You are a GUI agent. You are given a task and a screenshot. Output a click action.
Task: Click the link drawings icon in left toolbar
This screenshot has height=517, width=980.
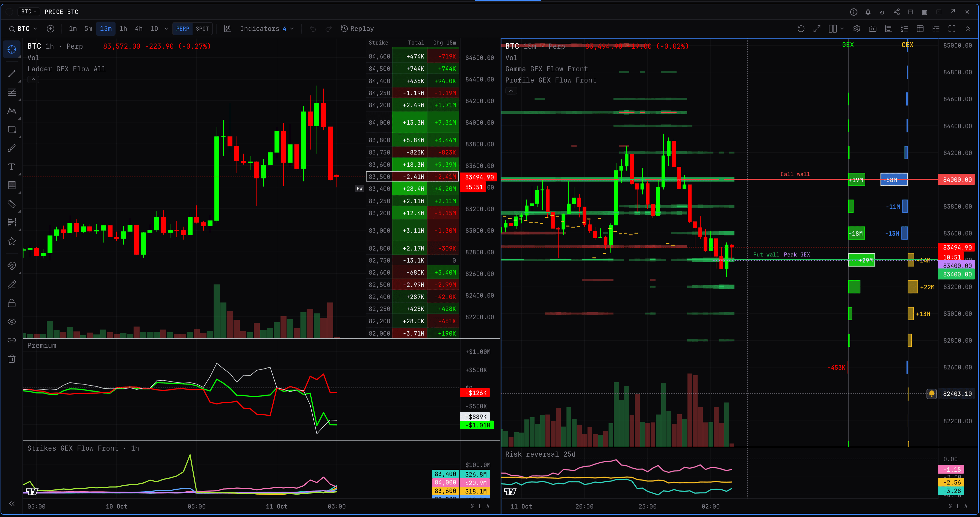[x=12, y=340]
